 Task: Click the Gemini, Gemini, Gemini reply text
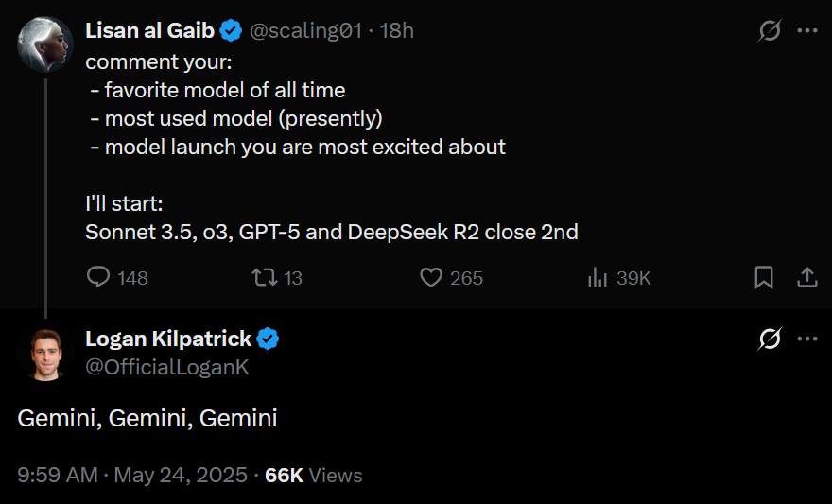pos(147,418)
